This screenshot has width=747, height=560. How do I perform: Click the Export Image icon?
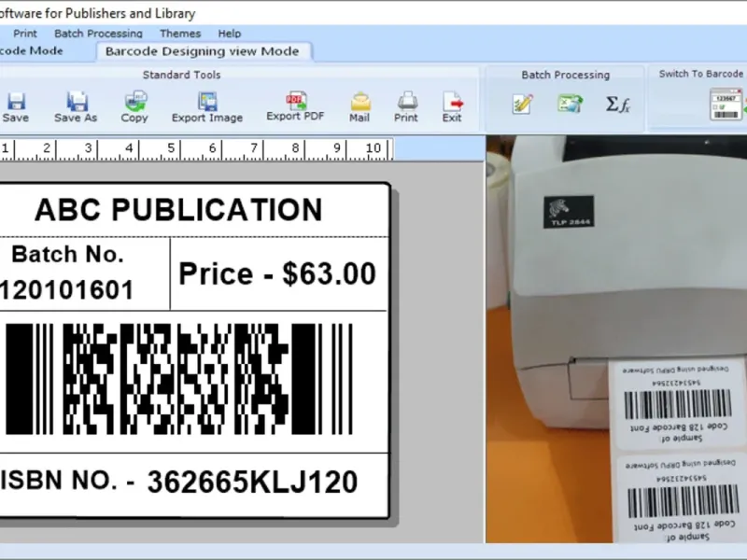pyautogui.click(x=207, y=101)
